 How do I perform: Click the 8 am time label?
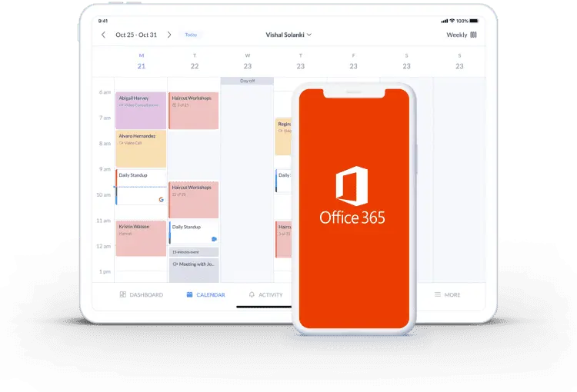(x=105, y=144)
